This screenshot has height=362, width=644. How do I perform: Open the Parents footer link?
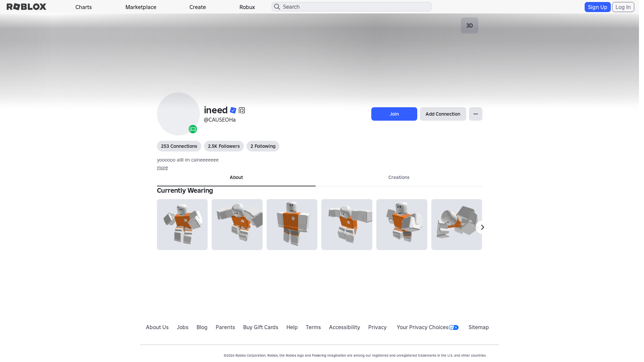[x=225, y=327]
